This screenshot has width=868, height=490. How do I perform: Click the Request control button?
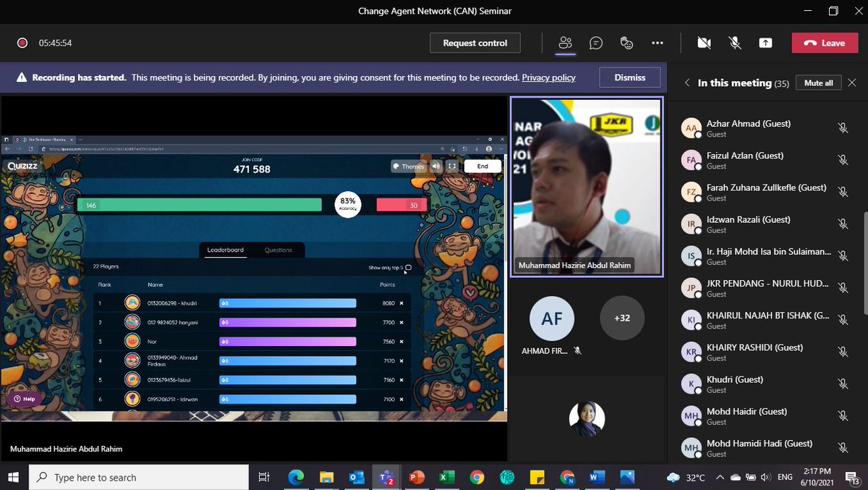coord(475,43)
